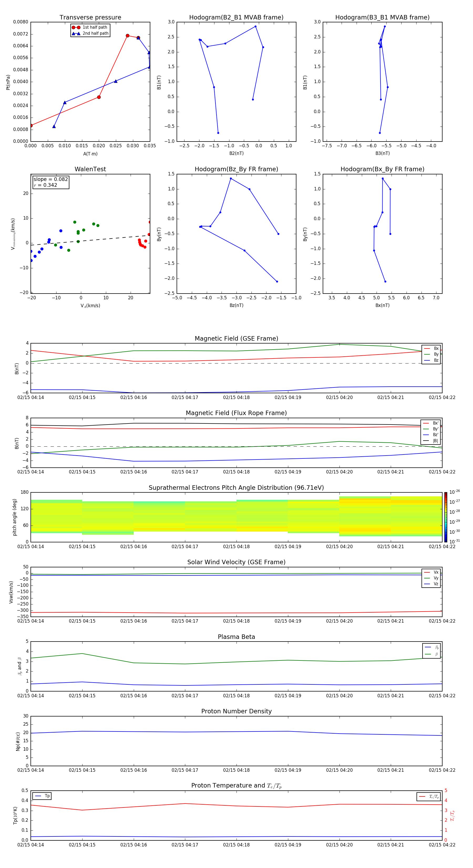Select the 'r = 0.342' annotation text
This screenshot has width=473, height=868.
tap(45, 185)
